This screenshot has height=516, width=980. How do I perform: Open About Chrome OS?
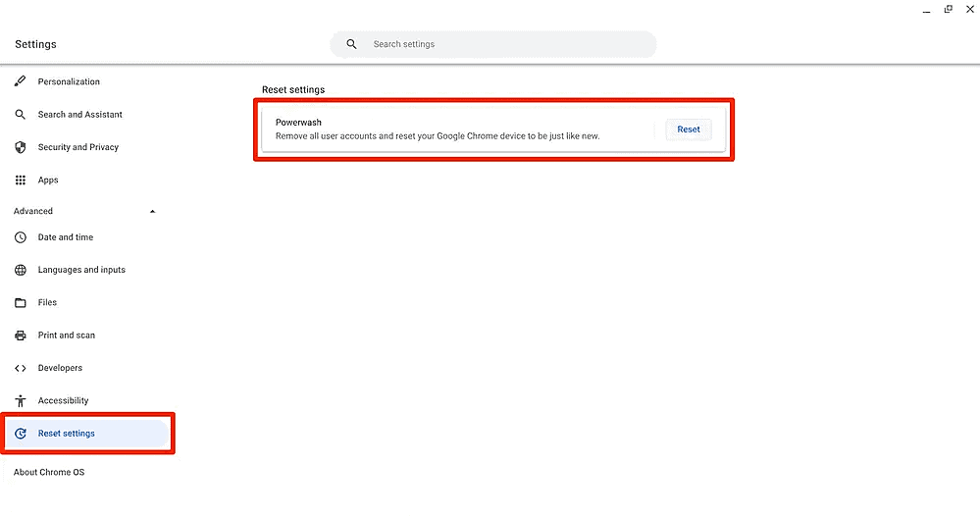click(x=49, y=472)
